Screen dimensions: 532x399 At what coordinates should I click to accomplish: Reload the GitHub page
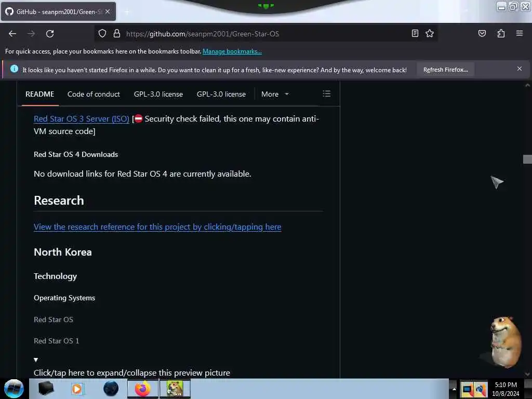tap(50, 34)
